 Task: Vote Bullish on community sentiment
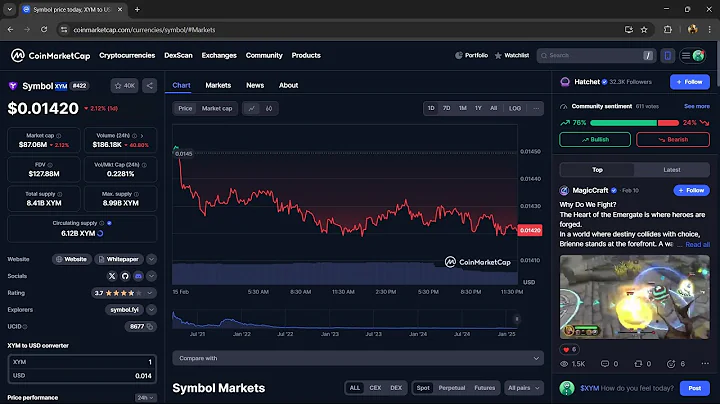(x=595, y=140)
